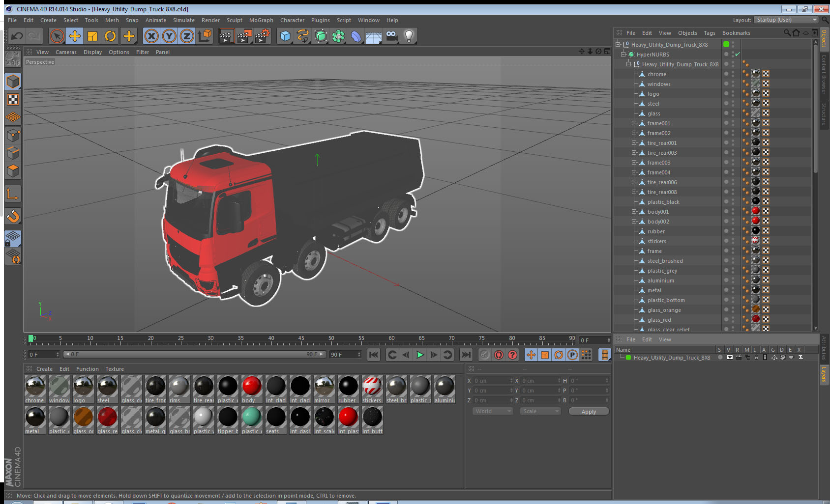
Task: Click Render to Picture Viewer icon
Action: tap(244, 36)
